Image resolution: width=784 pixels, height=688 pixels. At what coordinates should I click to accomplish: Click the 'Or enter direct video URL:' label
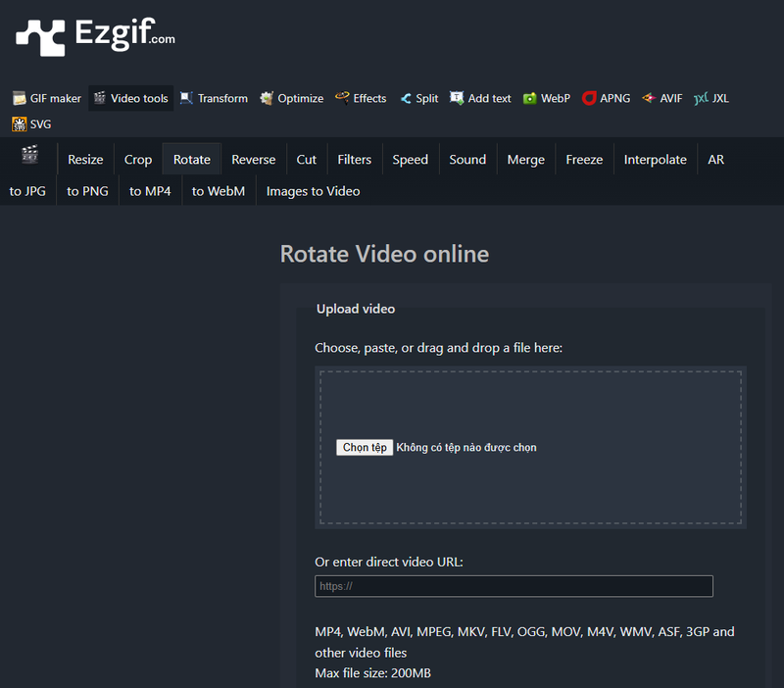tap(389, 562)
